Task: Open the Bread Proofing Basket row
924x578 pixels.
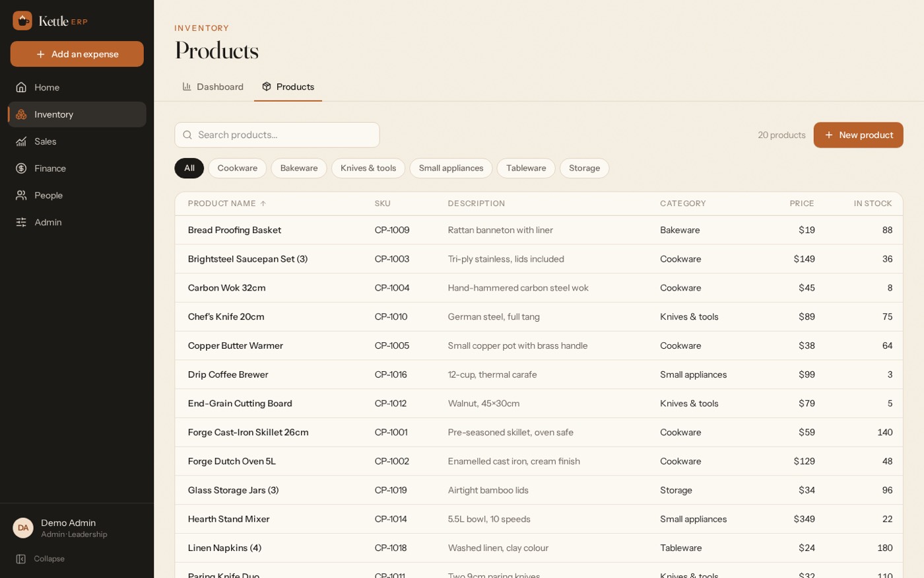Action: coord(539,230)
